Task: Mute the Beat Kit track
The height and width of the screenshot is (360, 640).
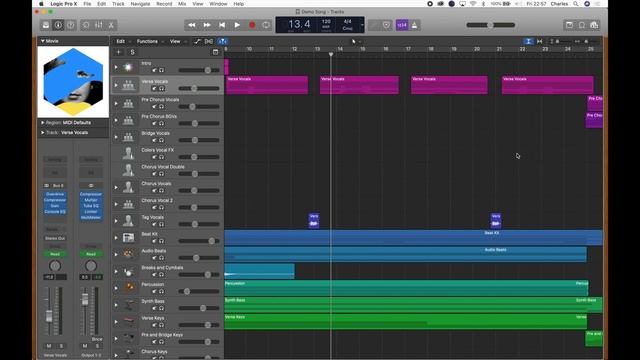Action: tap(154, 241)
